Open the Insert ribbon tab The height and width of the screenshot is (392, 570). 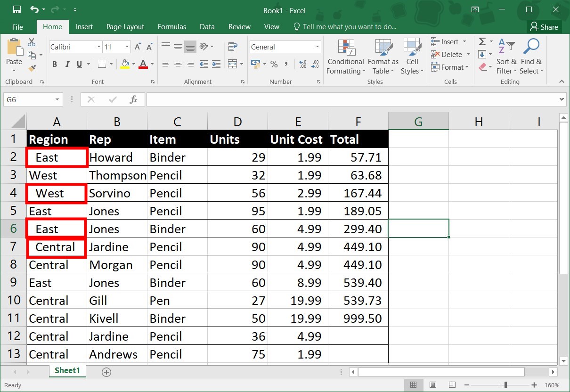tap(84, 27)
